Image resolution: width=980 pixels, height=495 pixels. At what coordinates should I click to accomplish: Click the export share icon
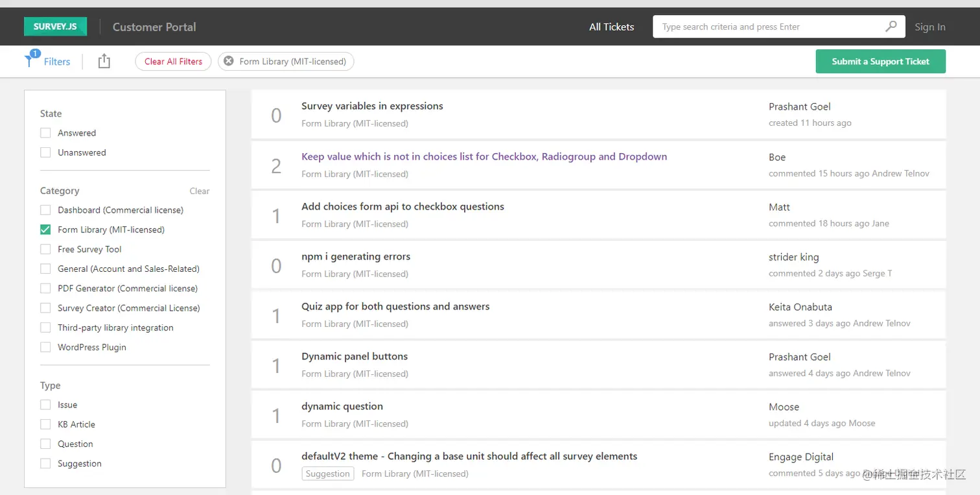coord(104,61)
